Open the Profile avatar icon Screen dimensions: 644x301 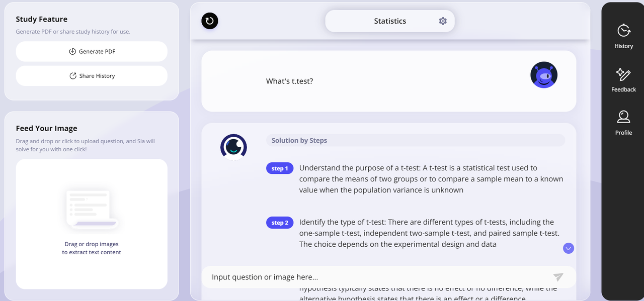pyautogui.click(x=624, y=117)
